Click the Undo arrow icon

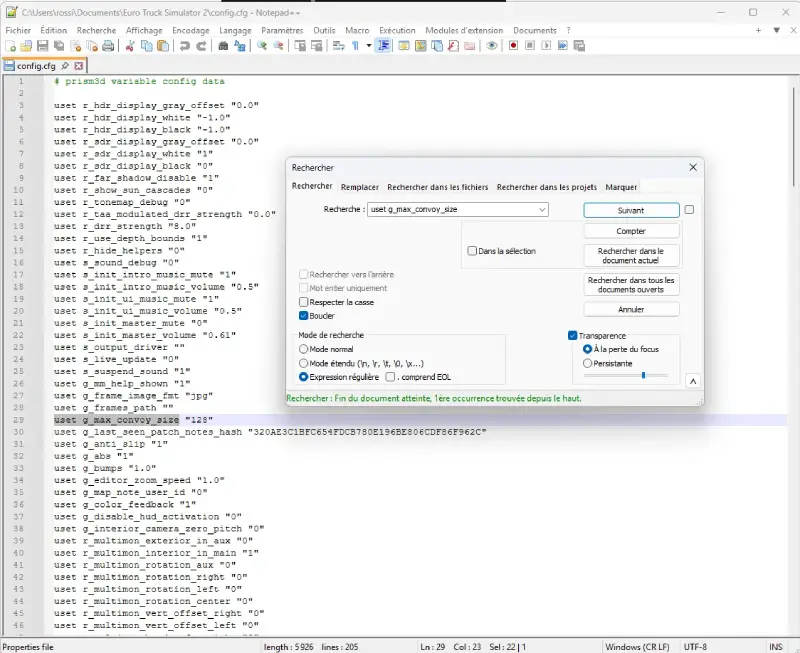(x=185, y=46)
